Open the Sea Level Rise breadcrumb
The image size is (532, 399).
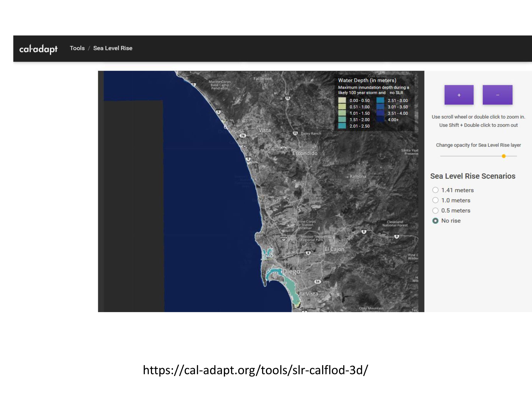coord(113,48)
